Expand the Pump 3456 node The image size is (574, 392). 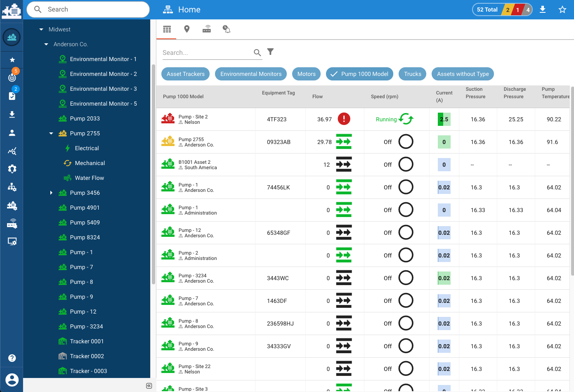51,193
